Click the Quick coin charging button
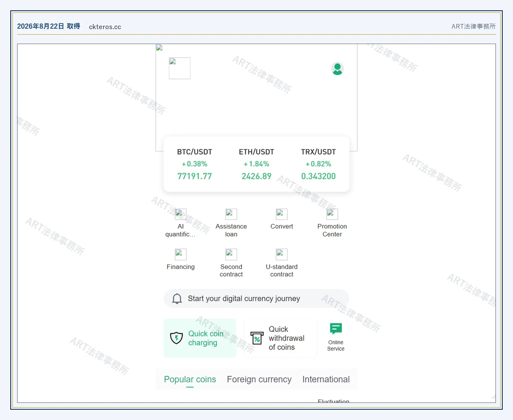The image size is (513, 420). tap(200, 338)
